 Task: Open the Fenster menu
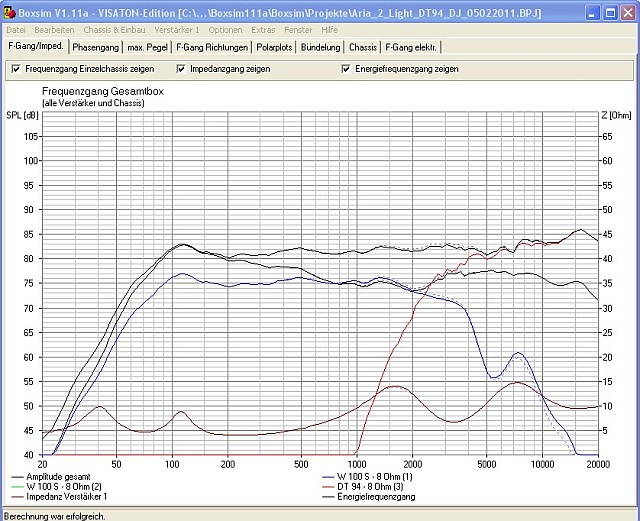(298, 30)
